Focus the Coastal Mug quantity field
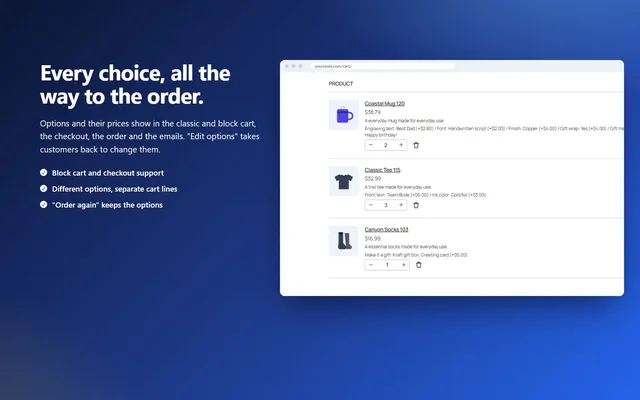Viewport: 640px width, 400px height. coord(386,145)
